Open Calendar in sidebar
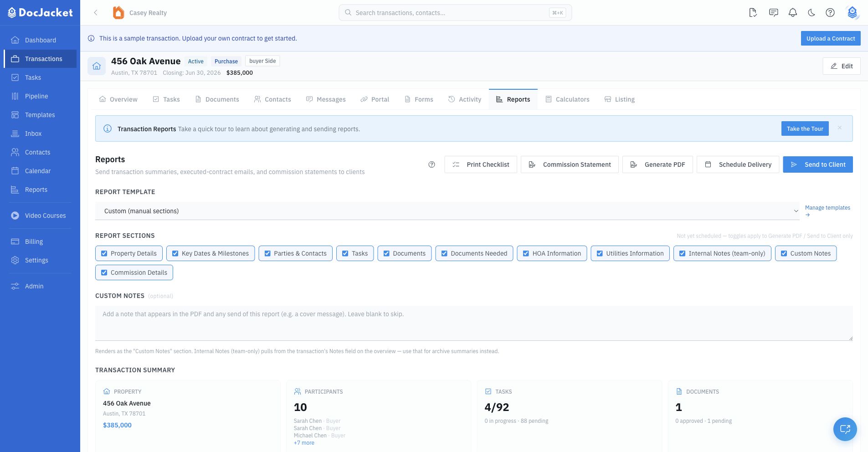 pos(40,171)
